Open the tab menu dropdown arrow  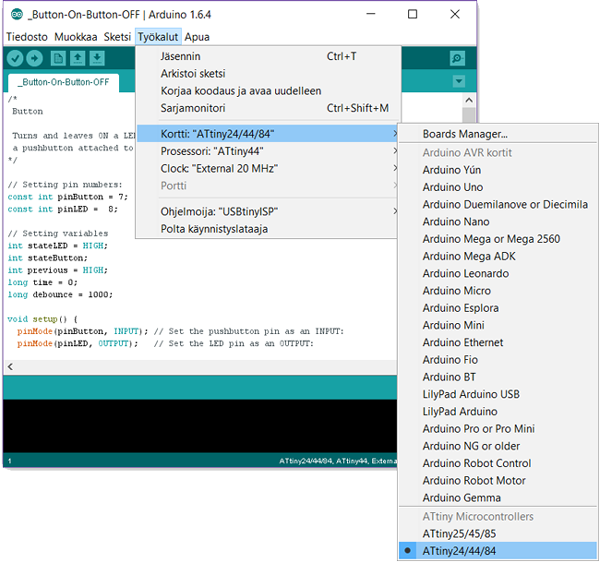click(459, 81)
